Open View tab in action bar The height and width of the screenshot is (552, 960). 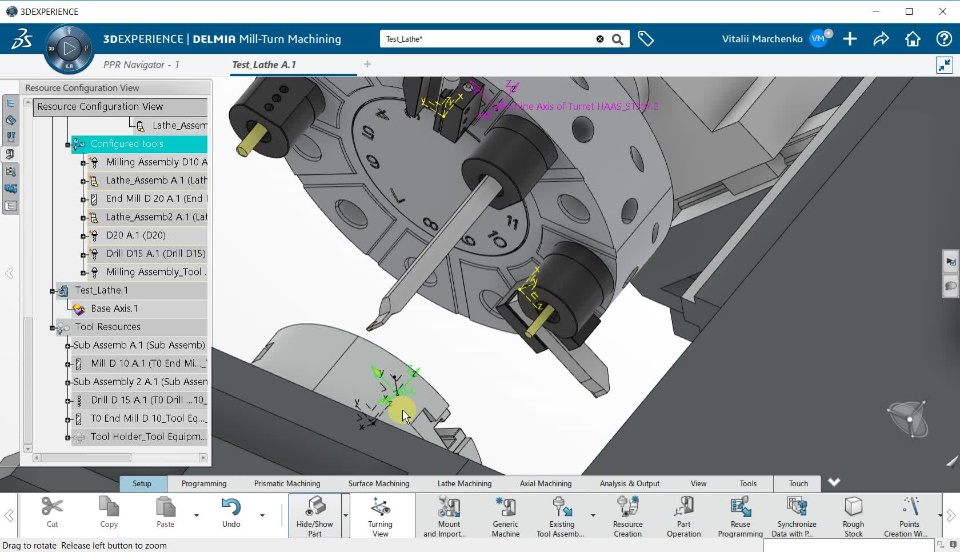click(699, 483)
